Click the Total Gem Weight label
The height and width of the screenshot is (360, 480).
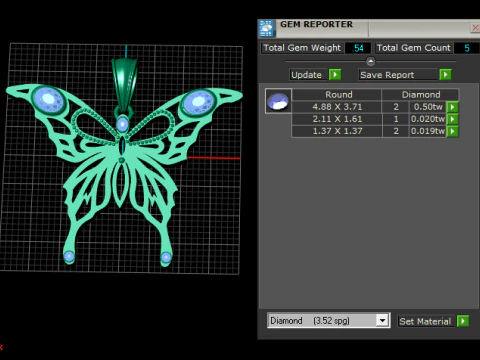click(302, 48)
